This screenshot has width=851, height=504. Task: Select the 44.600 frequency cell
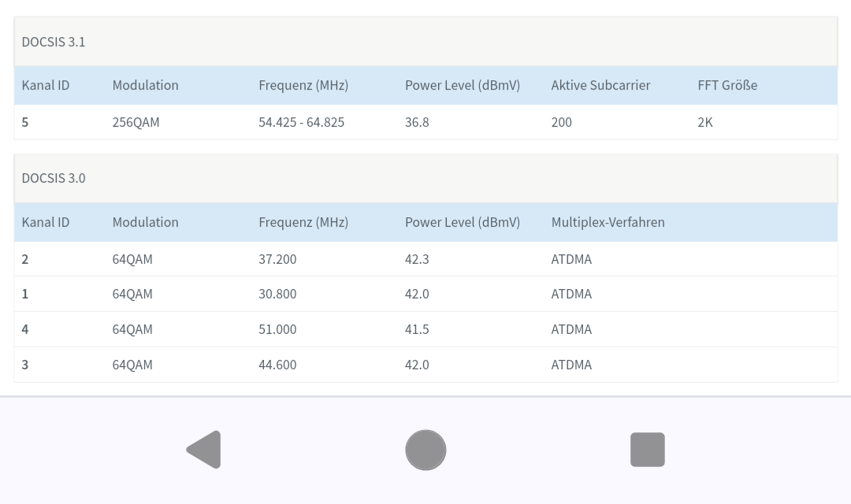click(277, 365)
